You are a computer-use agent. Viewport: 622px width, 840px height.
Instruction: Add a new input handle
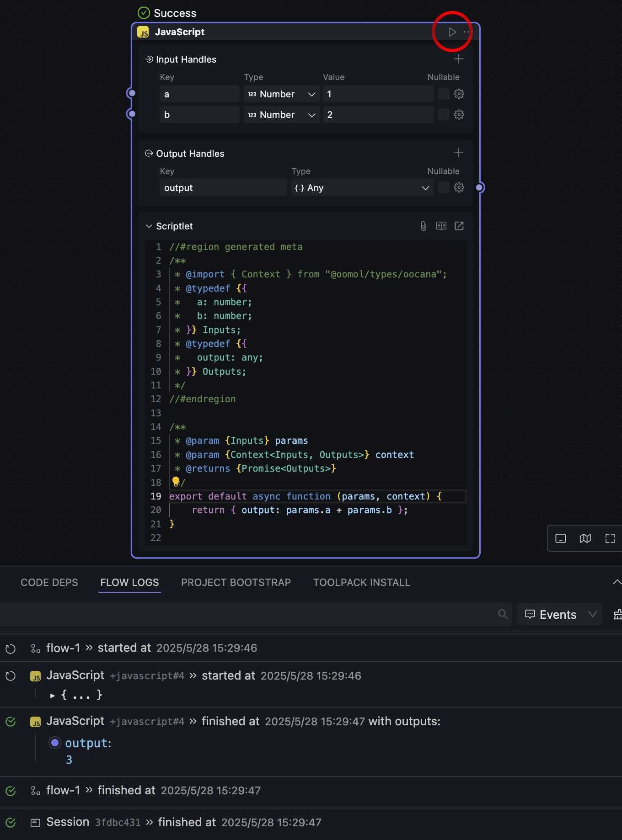pos(458,59)
